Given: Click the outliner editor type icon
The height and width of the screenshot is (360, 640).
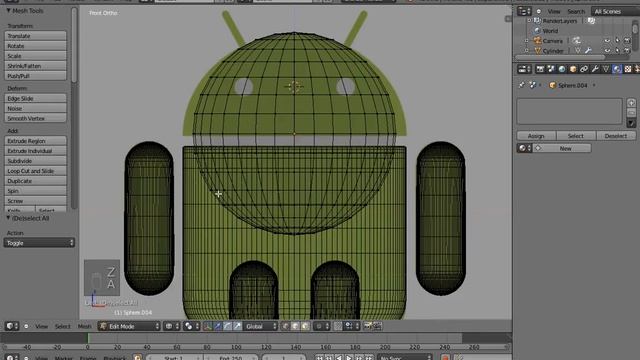Looking at the screenshot, I should point(524,11).
